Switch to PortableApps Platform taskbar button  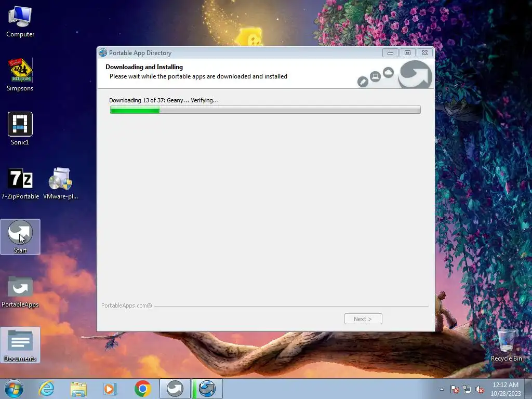point(175,389)
